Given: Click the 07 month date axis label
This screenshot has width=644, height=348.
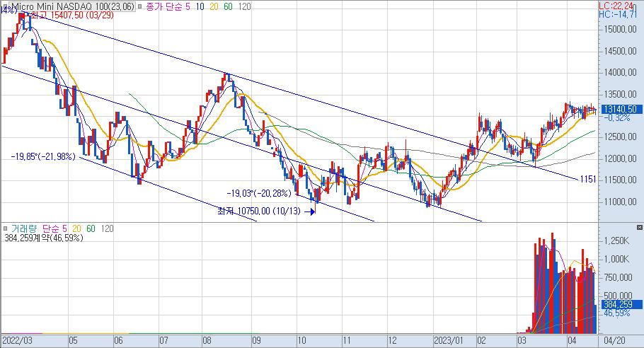Looking at the screenshot, I should coord(163,341).
